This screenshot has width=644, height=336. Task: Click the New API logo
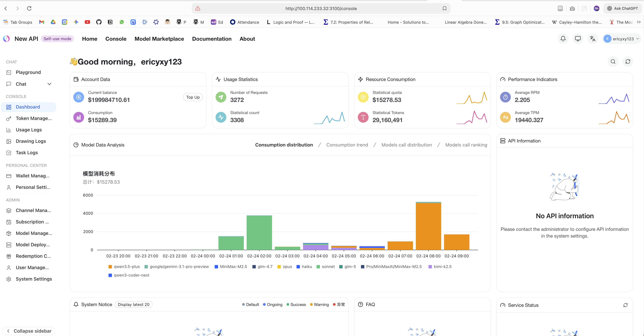point(7,39)
